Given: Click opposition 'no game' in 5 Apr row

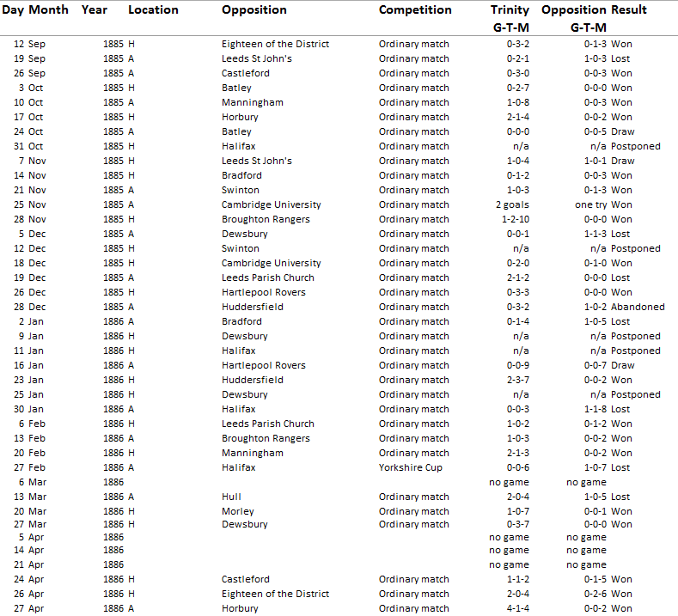Looking at the screenshot, I should coord(586,538).
